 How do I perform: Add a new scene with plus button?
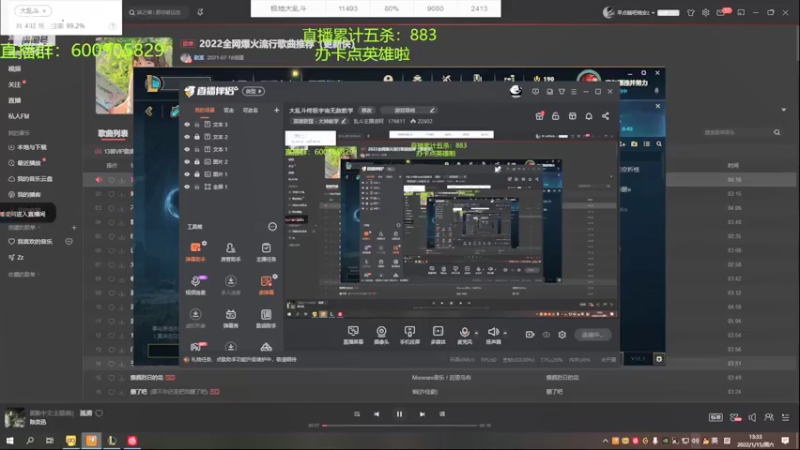click(277, 110)
